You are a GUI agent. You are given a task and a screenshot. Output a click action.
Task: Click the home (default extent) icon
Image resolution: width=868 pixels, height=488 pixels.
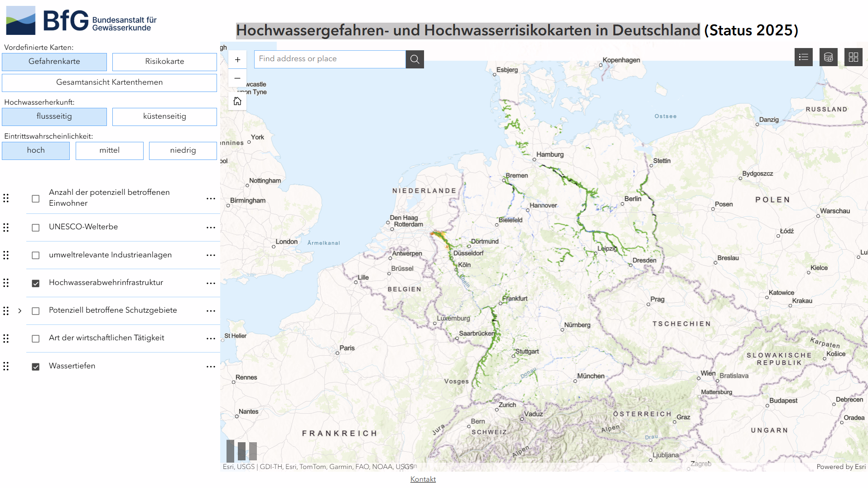pyautogui.click(x=237, y=101)
